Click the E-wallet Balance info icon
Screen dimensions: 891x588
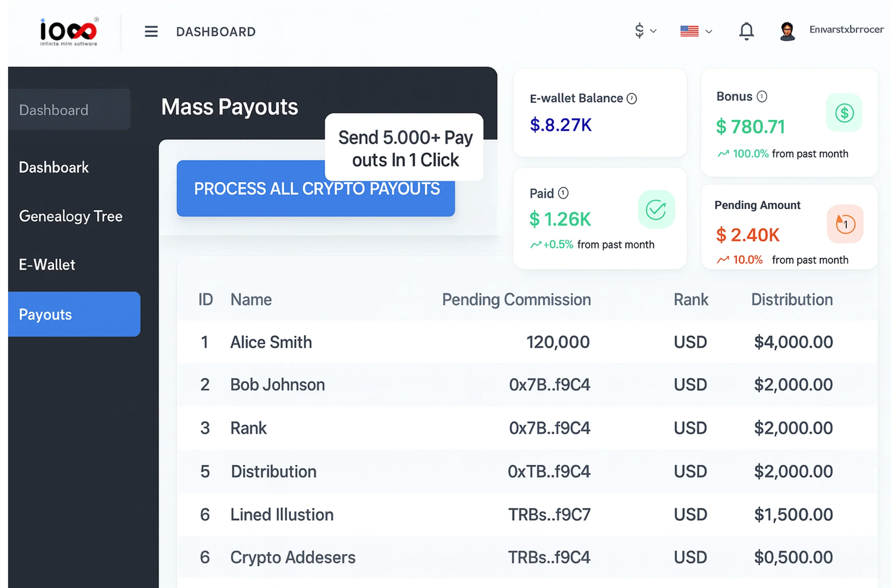(x=632, y=99)
